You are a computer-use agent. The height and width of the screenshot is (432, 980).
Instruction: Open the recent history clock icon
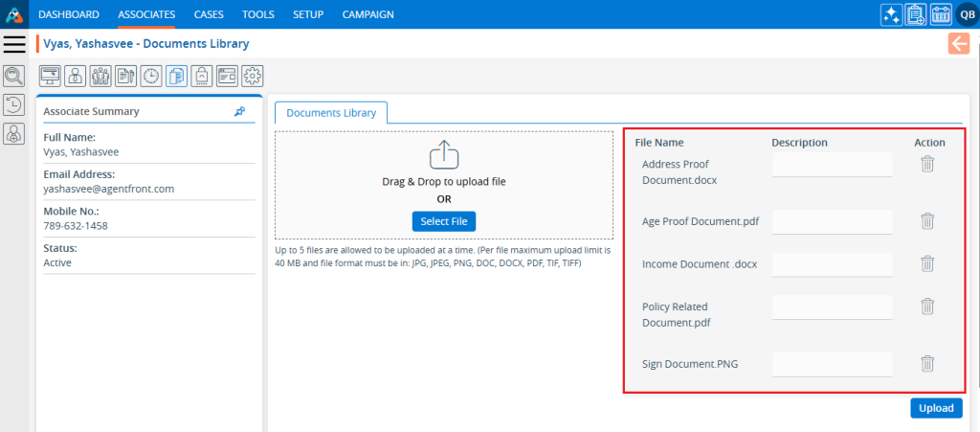14,105
